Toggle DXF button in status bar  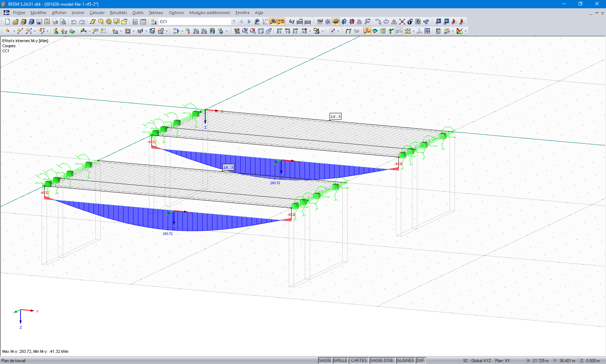421,360
